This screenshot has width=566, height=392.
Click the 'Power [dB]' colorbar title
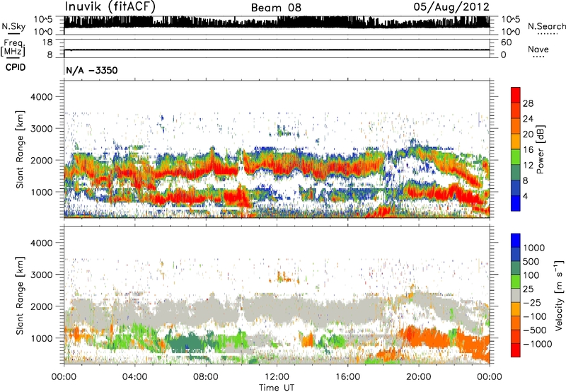pyautogui.click(x=541, y=149)
